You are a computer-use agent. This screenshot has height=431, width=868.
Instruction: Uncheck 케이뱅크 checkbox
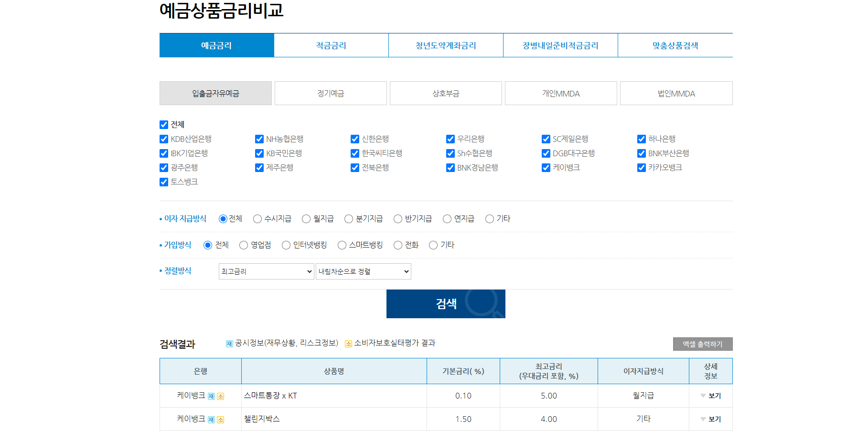point(546,168)
